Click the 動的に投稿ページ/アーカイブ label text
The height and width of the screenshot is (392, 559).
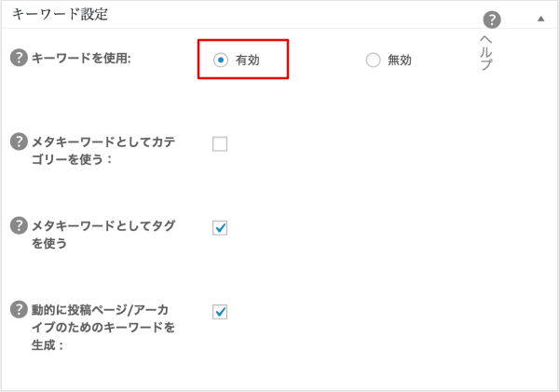click(x=103, y=327)
